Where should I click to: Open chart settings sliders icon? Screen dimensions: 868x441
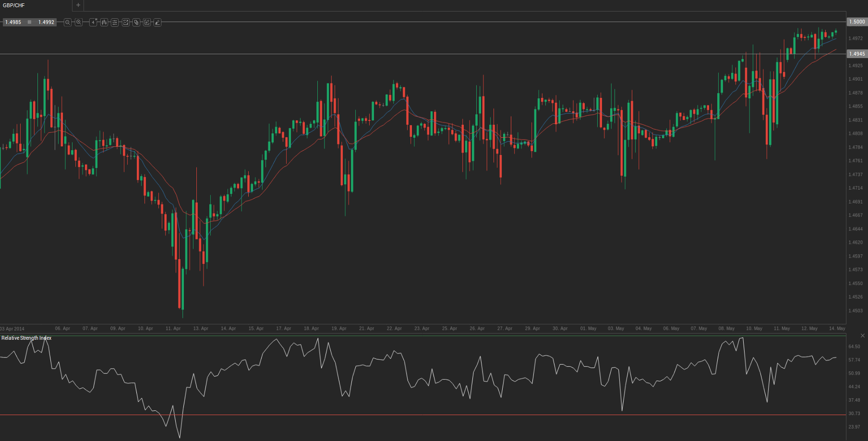[x=115, y=23]
